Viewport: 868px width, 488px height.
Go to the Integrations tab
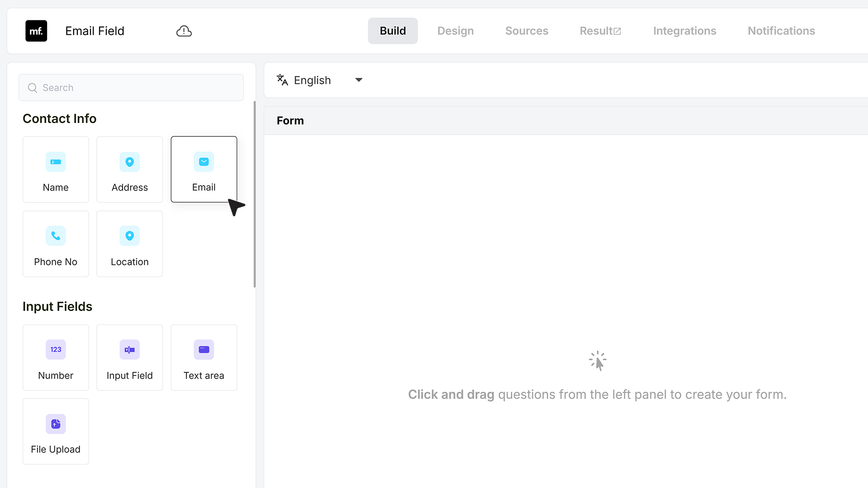[684, 31]
